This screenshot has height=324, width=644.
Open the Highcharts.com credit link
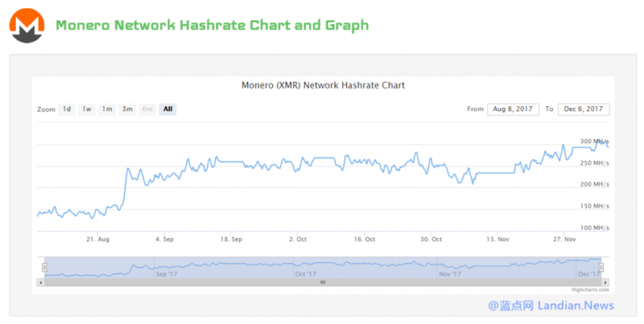click(x=590, y=289)
